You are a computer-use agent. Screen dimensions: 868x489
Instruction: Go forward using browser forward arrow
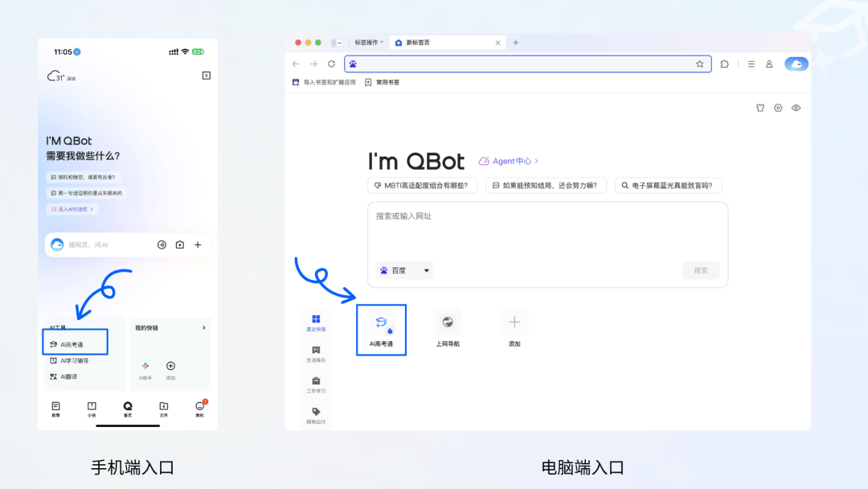click(313, 64)
